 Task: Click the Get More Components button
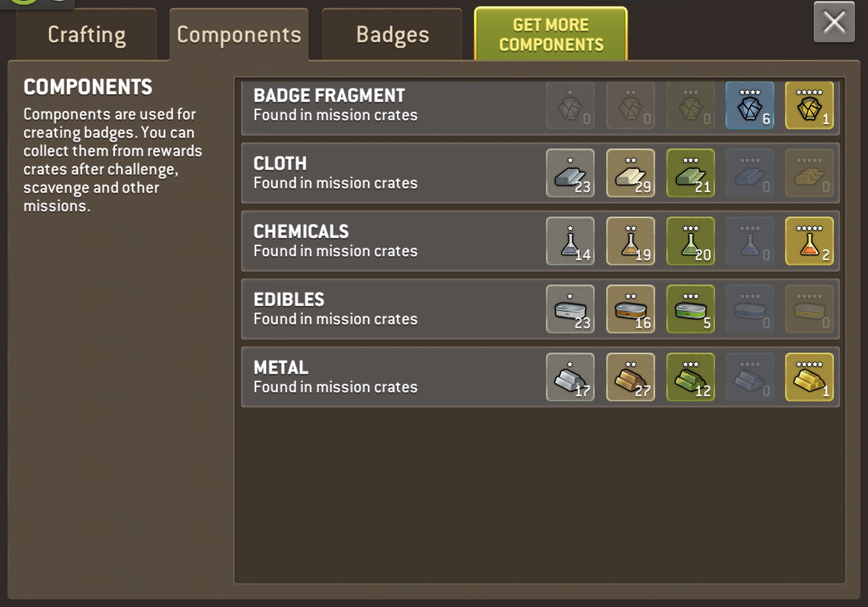tap(551, 34)
